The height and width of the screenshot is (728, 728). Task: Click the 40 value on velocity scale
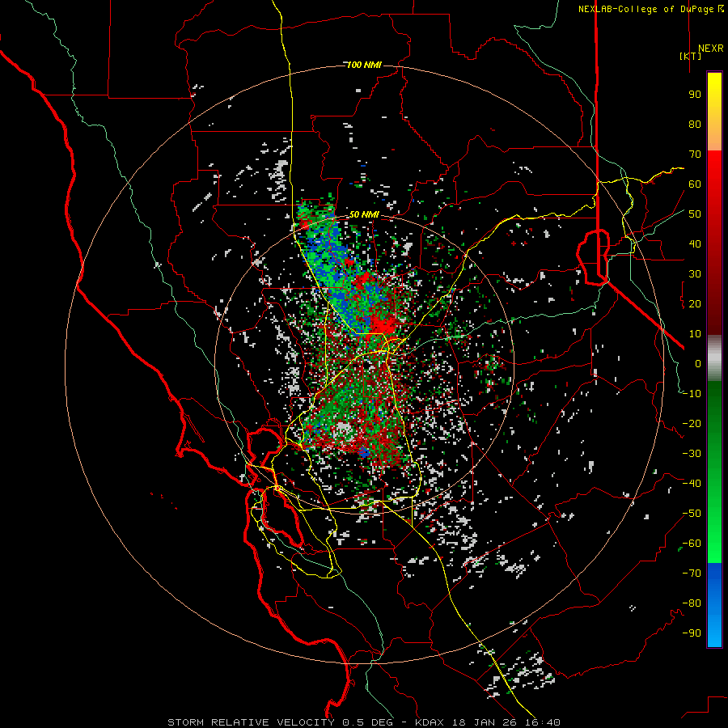[x=695, y=243]
